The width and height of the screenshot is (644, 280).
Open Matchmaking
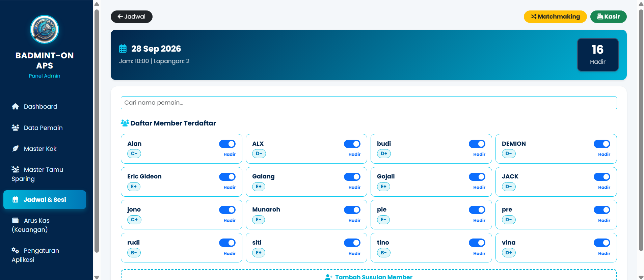coord(555,17)
